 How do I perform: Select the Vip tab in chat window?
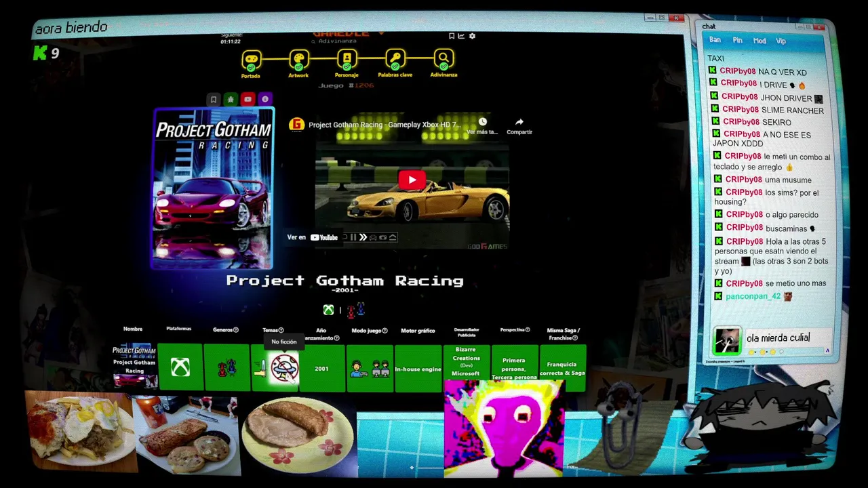tap(781, 41)
